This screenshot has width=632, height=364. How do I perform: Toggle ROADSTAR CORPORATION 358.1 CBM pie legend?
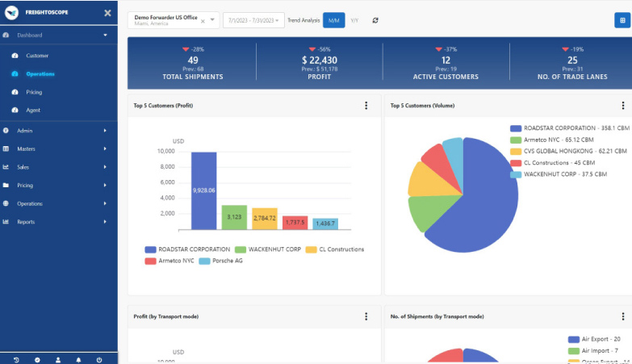point(570,128)
